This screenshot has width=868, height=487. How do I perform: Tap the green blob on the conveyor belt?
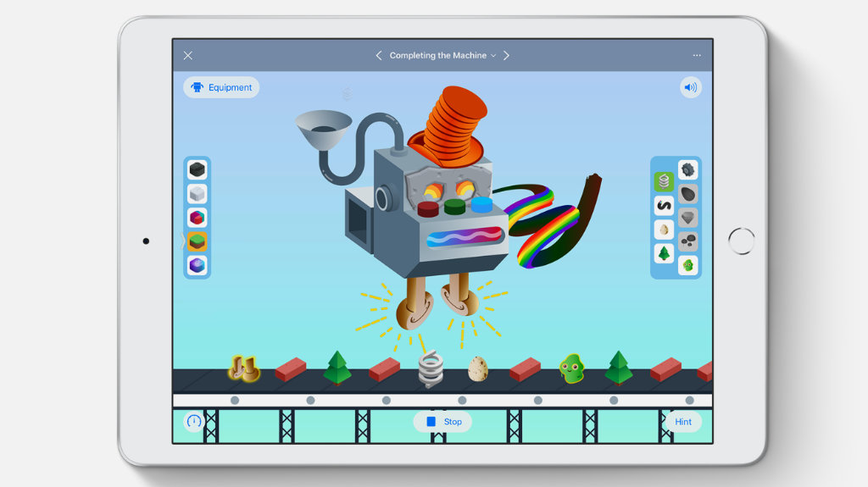pos(572,369)
